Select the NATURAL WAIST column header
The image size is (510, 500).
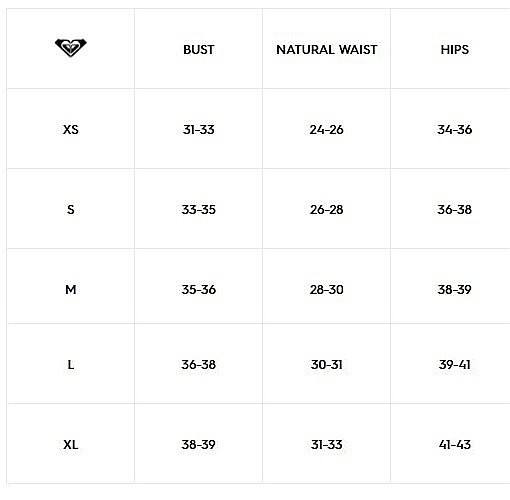(x=327, y=50)
